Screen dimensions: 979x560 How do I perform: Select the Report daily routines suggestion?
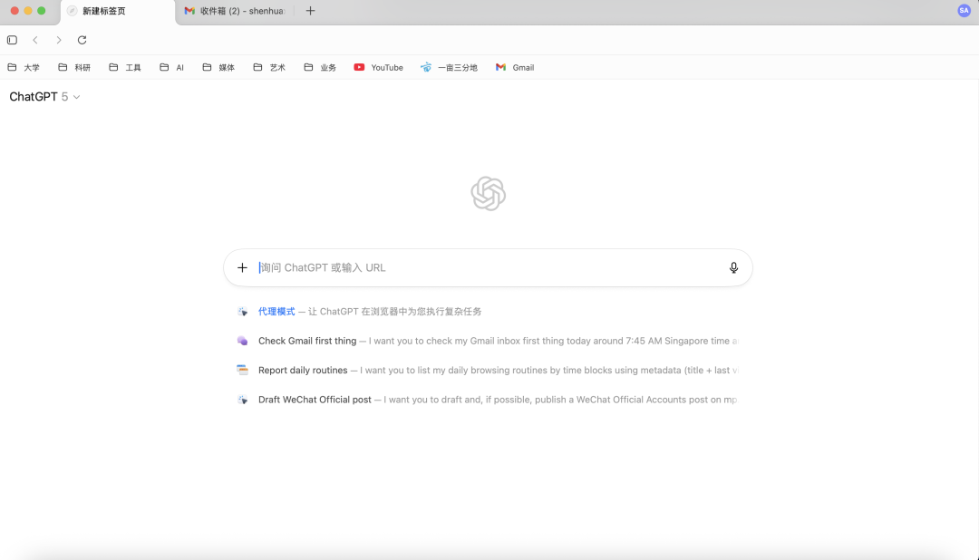[487, 371]
